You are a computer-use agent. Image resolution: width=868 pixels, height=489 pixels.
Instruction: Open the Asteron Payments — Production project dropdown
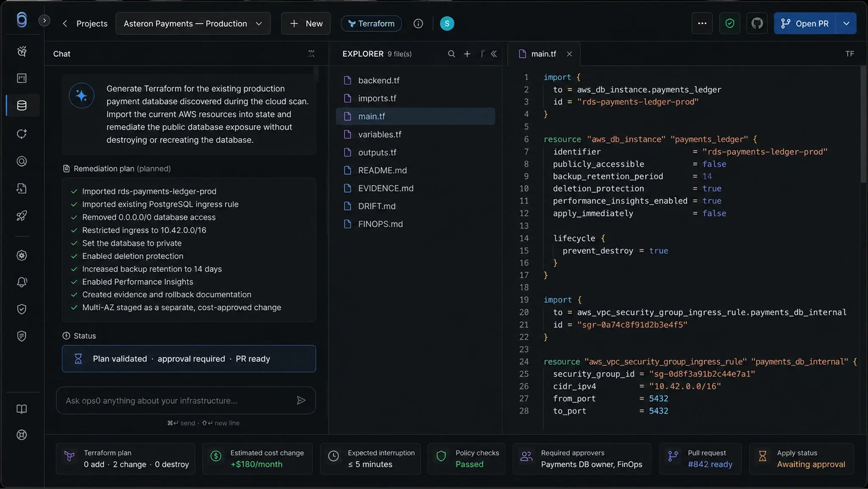click(x=193, y=24)
